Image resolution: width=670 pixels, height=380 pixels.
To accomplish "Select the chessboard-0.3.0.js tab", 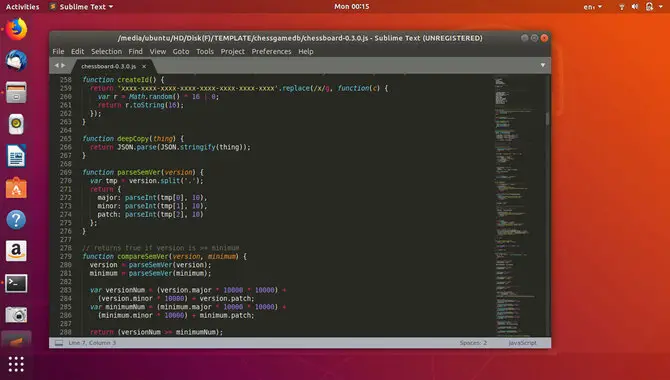I will [x=109, y=66].
